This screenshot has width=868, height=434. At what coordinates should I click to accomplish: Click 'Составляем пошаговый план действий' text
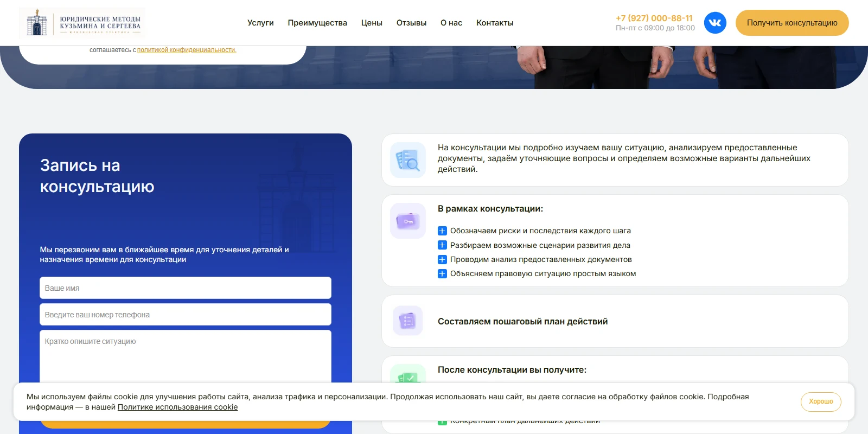point(523,322)
